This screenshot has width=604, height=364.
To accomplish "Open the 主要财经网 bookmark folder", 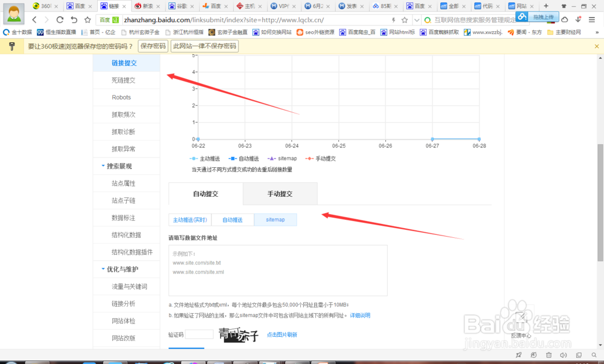I will click(x=564, y=33).
